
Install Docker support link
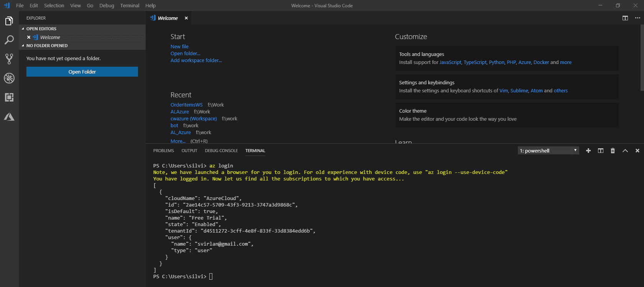[541, 62]
